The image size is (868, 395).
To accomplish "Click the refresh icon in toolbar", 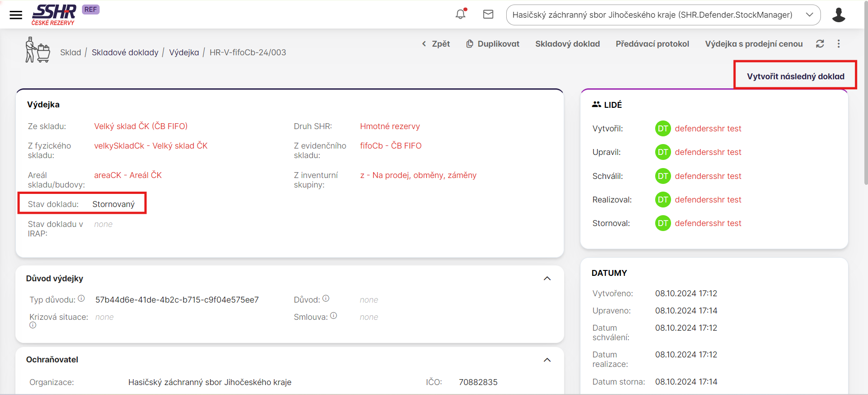I will (x=820, y=44).
